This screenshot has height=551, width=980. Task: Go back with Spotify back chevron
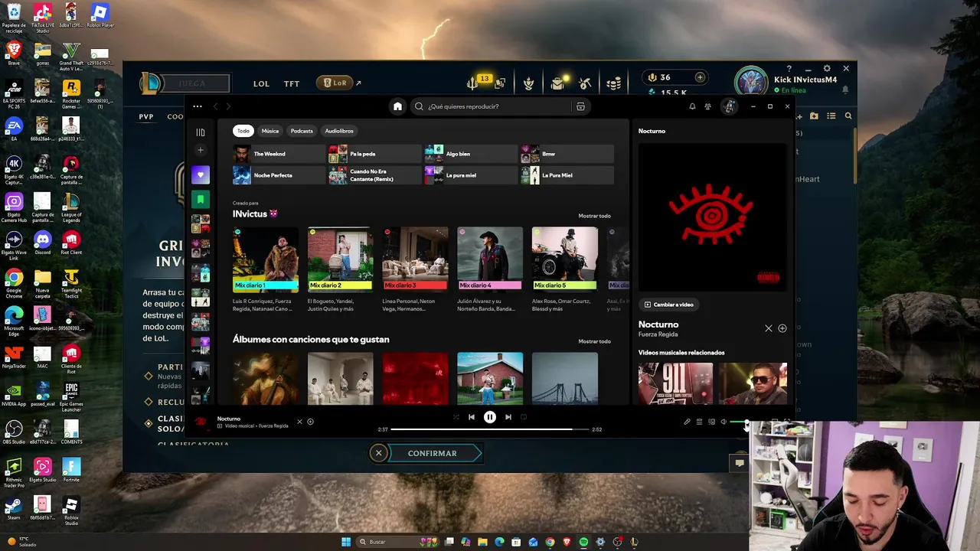pyautogui.click(x=216, y=106)
